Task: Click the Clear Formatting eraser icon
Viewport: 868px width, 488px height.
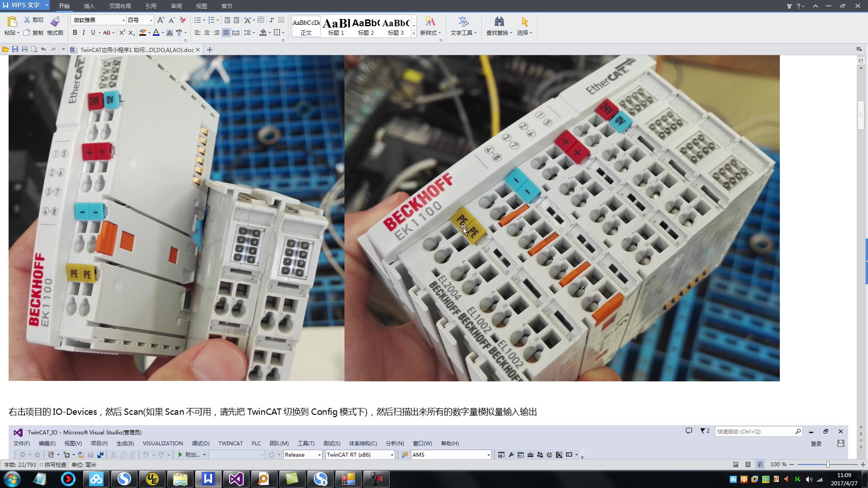Action: [183, 20]
